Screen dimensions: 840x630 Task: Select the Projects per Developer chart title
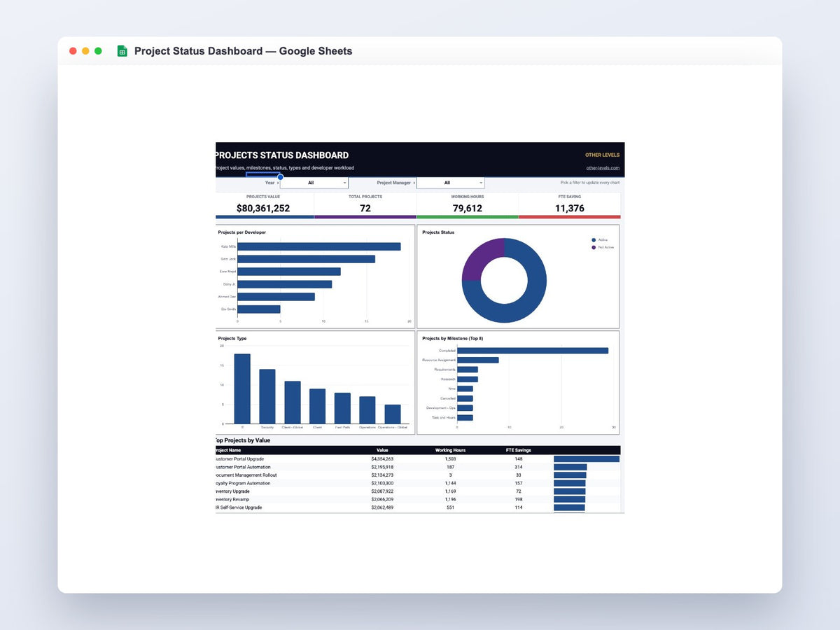tap(242, 232)
